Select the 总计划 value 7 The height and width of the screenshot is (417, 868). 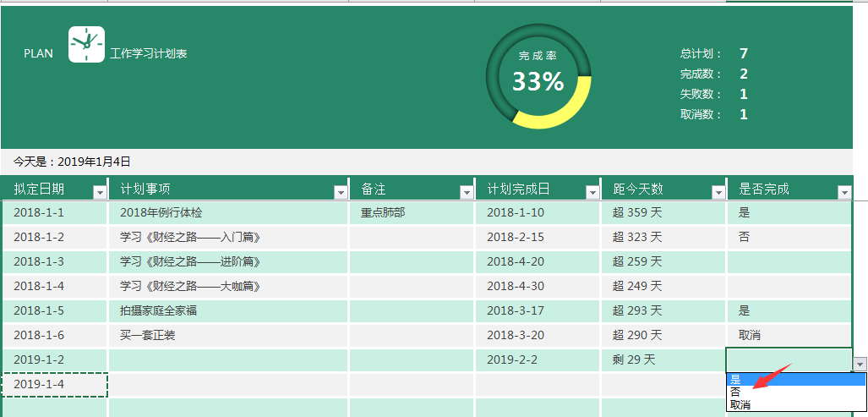pyautogui.click(x=744, y=54)
